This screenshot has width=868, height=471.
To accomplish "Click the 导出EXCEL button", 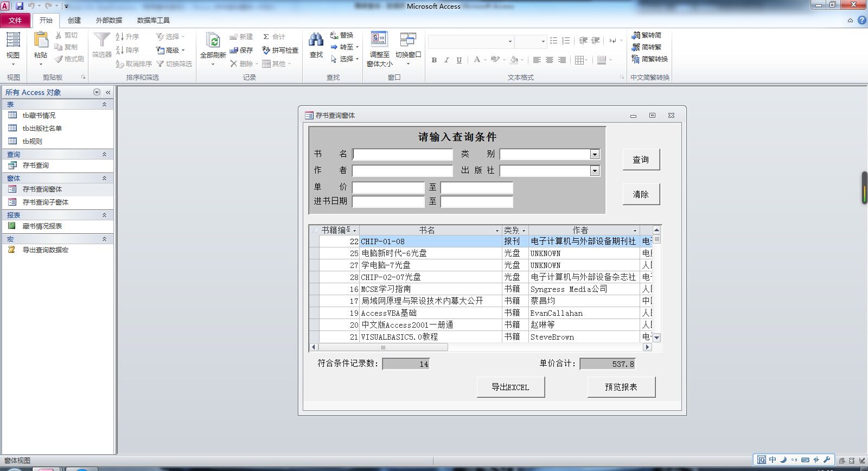I will coord(510,387).
